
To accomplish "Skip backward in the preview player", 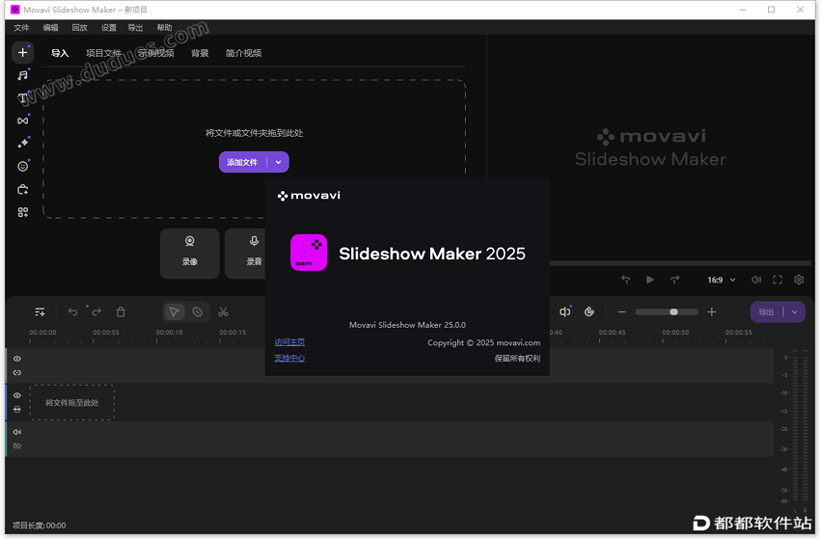I will tap(625, 280).
